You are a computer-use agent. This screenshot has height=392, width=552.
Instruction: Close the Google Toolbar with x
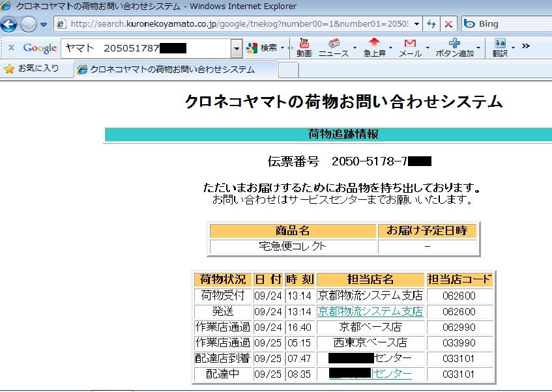click(x=11, y=48)
